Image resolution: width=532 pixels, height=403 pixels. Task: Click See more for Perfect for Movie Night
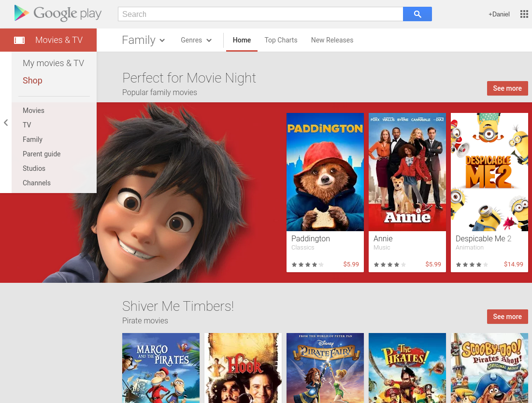tap(507, 88)
